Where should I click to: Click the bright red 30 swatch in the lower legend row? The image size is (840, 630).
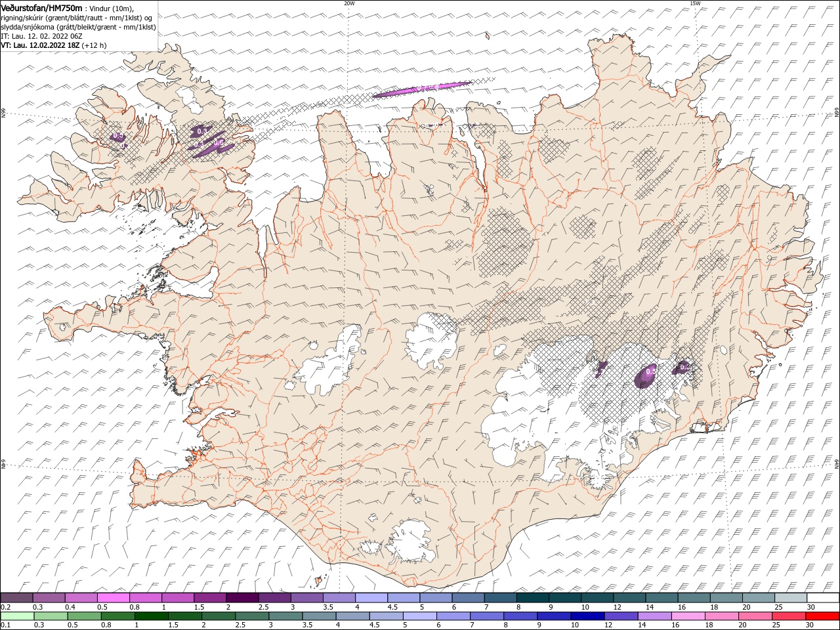(x=824, y=616)
